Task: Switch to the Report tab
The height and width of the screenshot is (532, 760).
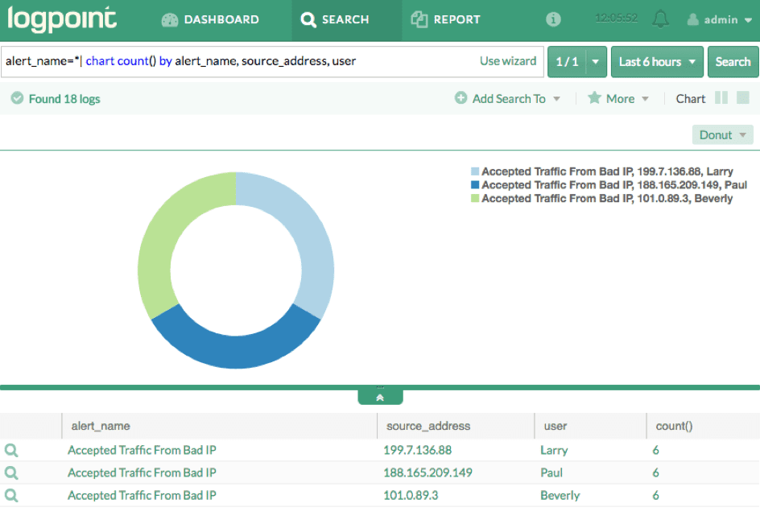Action: coord(445,19)
